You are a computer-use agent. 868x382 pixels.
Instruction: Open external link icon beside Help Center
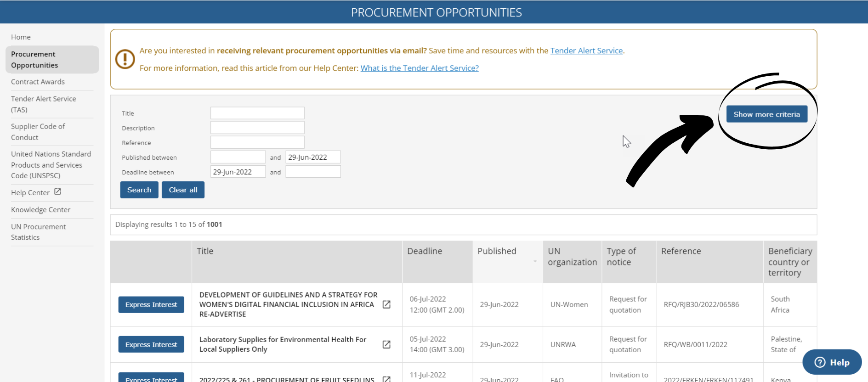57,192
